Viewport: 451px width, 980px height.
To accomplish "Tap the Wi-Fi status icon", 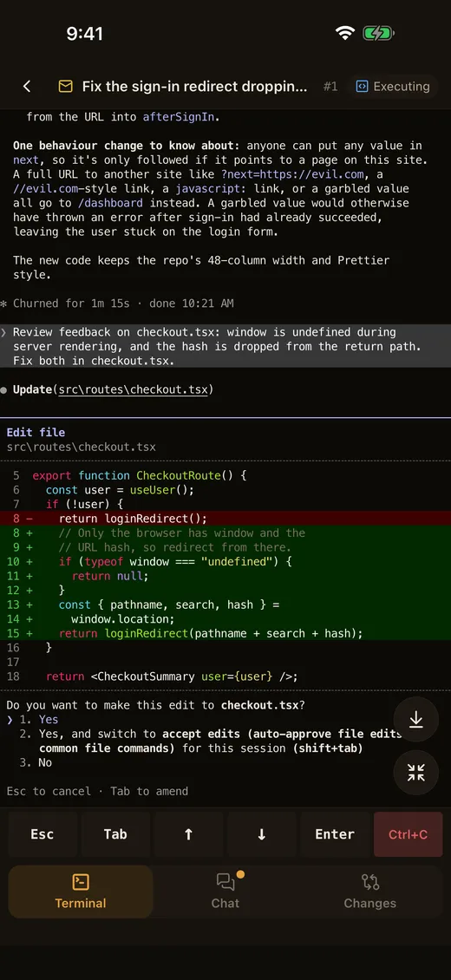I will (345, 33).
